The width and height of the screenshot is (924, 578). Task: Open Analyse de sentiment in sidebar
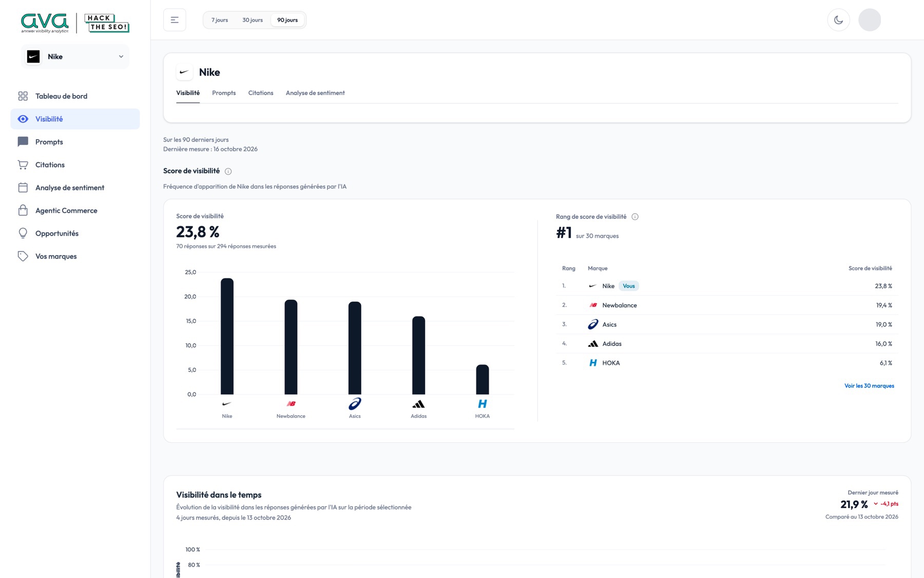(75, 188)
